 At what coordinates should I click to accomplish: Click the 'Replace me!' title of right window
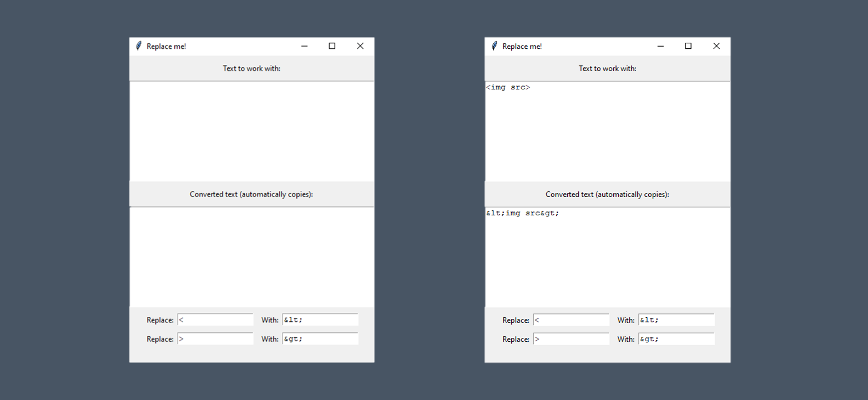click(522, 46)
